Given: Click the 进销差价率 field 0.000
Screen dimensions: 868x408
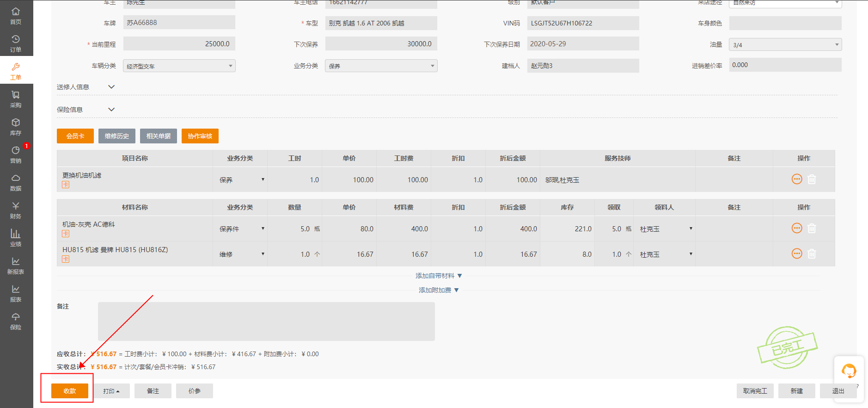Looking at the screenshot, I should coord(785,65).
